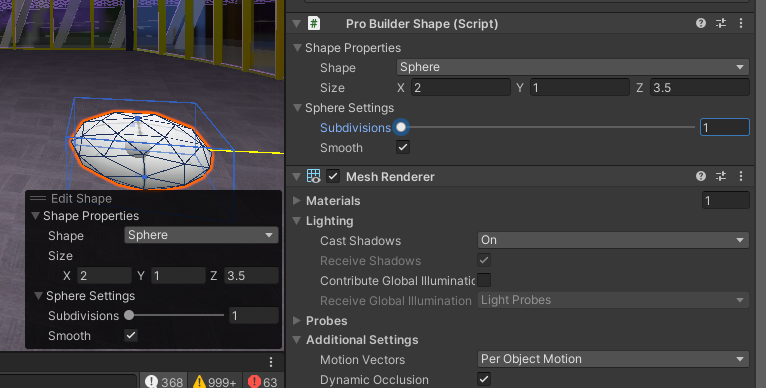766x388 pixels.
Task: Click the Inspector Subdivisions value field
Action: [x=725, y=127]
